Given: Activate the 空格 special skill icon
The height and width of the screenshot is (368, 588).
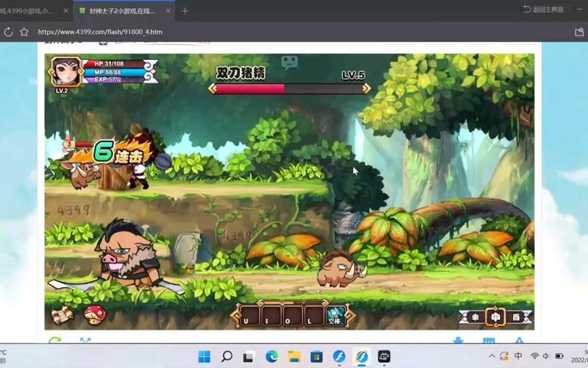Looking at the screenshot, I should point(335,316).
